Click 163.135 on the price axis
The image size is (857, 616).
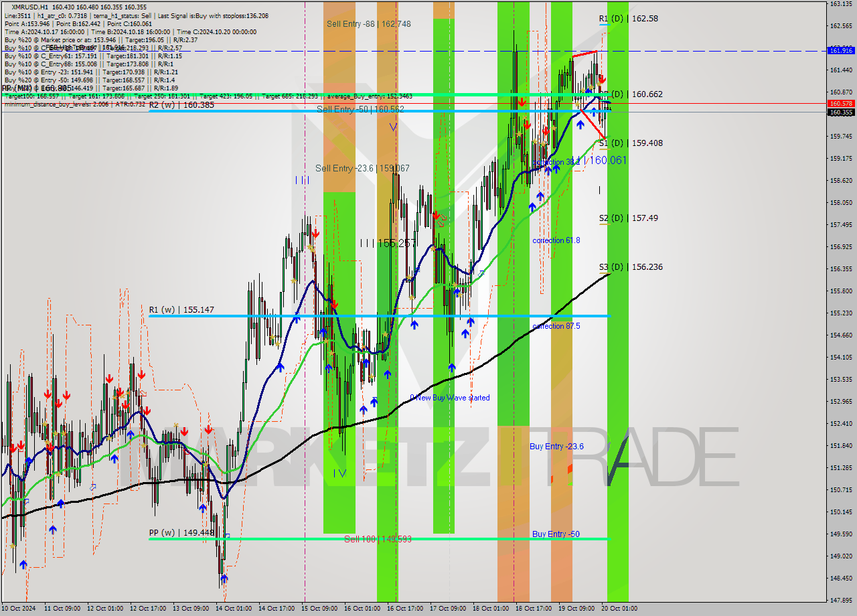click(x=840, y=4)
